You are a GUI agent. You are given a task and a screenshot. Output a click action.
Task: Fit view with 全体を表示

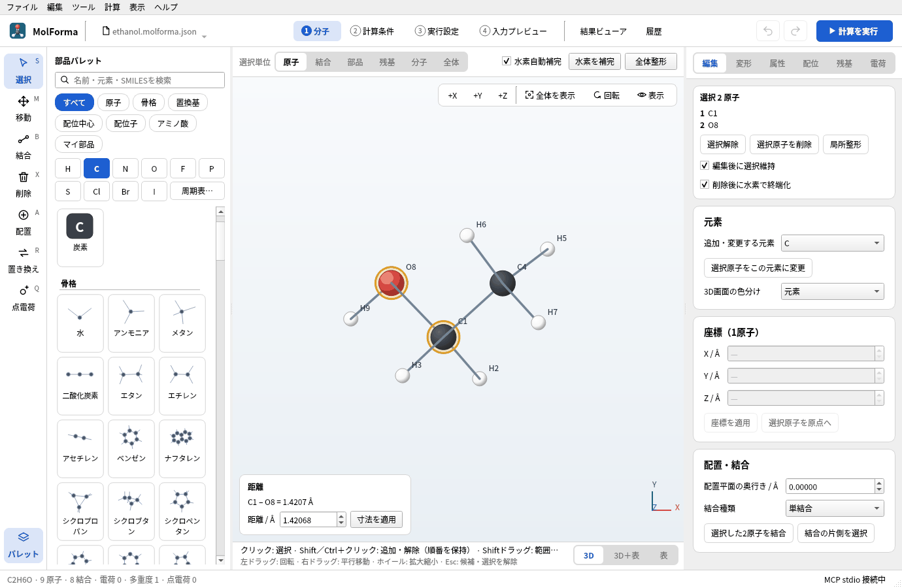tap(550, 95)
